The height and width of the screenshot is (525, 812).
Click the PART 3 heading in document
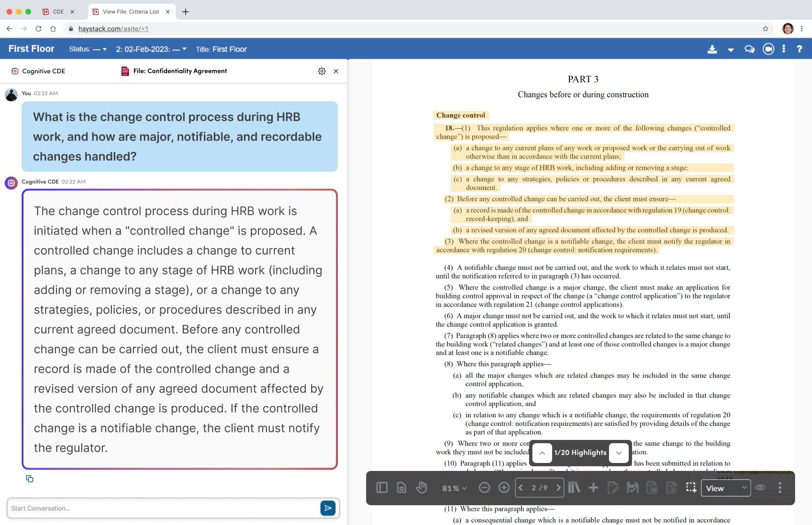[x=583, y=79]
